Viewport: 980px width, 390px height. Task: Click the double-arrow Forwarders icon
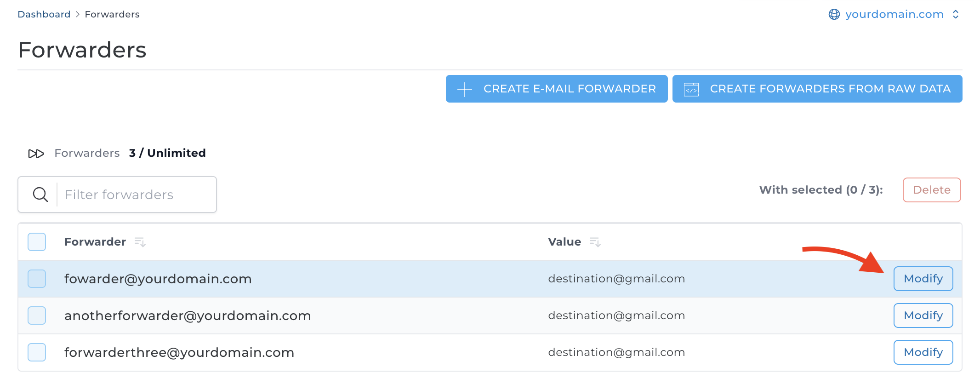coord(36,154)
